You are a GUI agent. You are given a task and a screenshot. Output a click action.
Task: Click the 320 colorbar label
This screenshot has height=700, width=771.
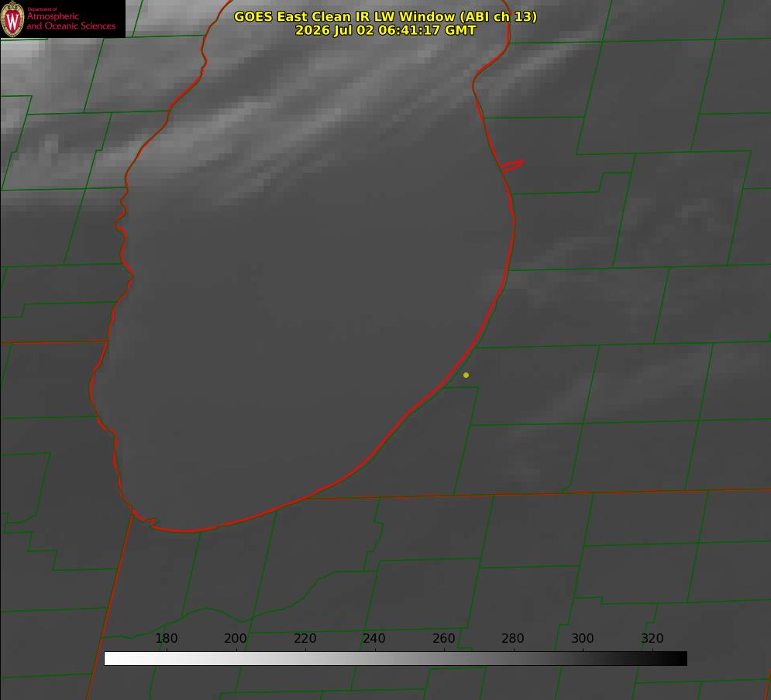point(652,638)
